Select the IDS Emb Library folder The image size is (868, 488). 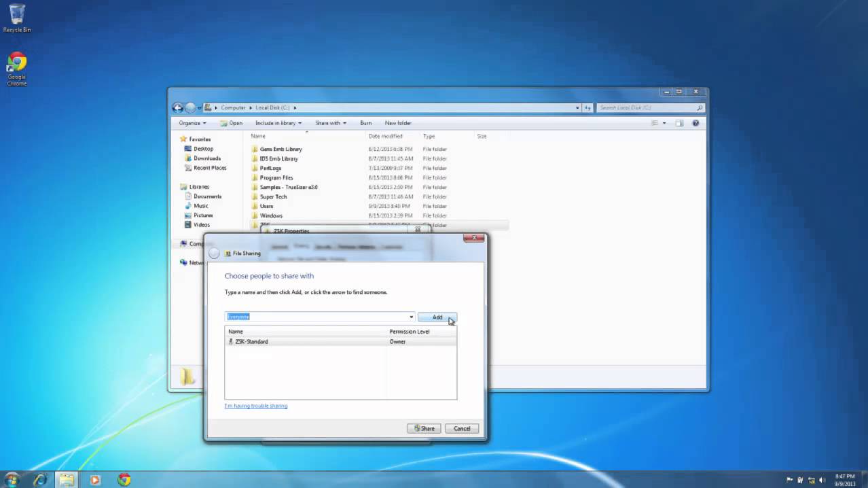click(x=278, y=158)
